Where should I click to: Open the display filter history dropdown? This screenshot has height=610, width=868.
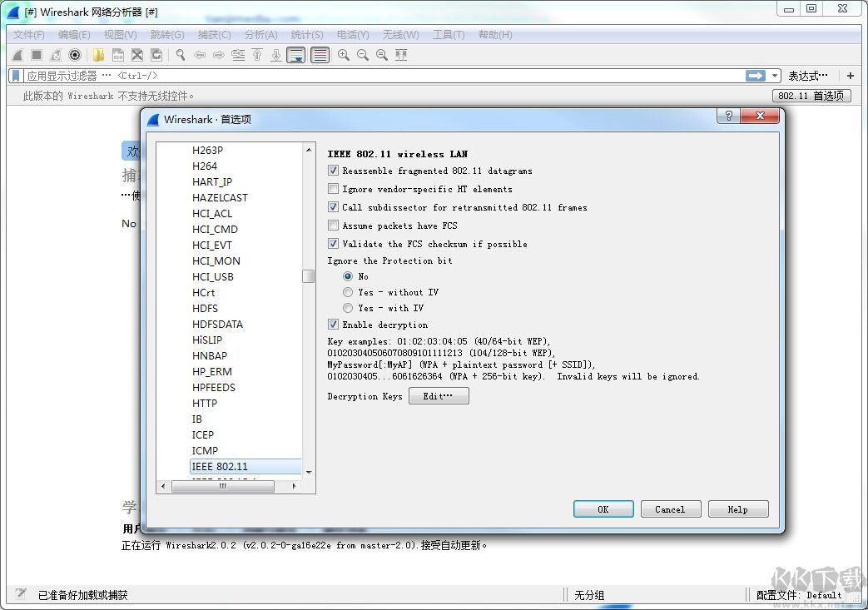[x=775, y=76]
